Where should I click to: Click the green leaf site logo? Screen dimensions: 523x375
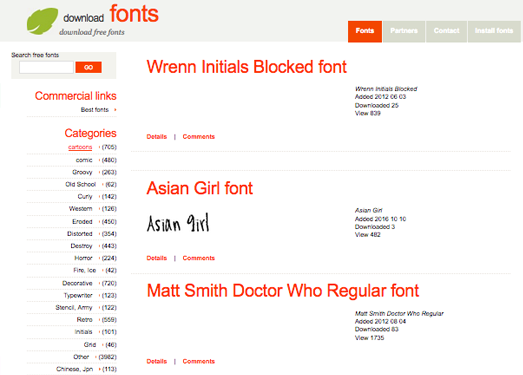42,21
